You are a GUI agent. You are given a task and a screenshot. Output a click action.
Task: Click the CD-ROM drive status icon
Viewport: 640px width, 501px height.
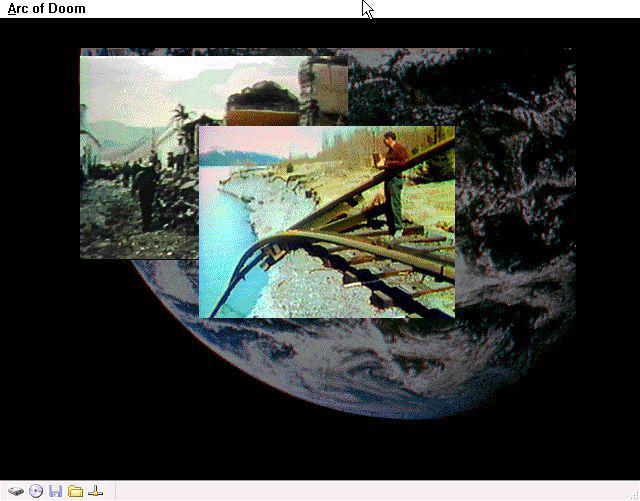(x=36, y=491)
